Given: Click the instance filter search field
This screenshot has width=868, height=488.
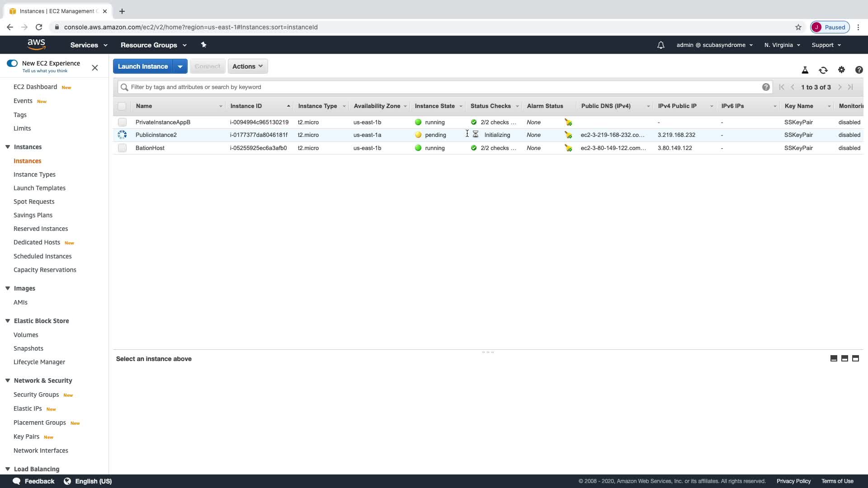Looking at the screenshot, I should pos(443,87).
